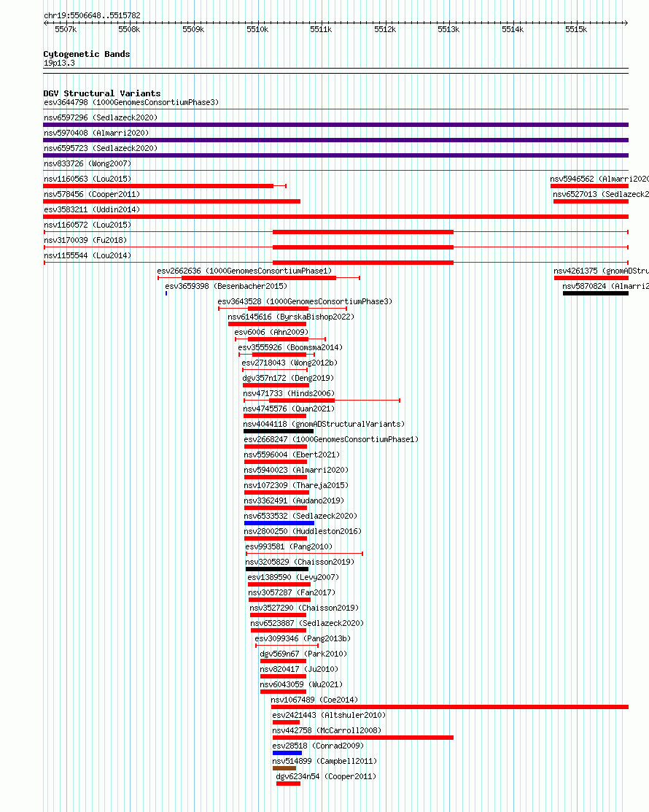Open the nsv3205829 (Chaisson2019) label

point(300,562)
